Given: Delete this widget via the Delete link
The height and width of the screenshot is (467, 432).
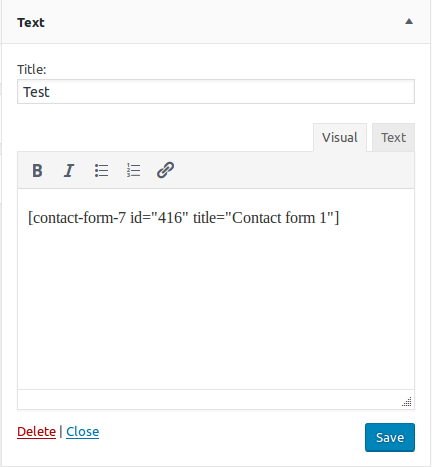Looking at the screenshot, I should coord(36,432).
